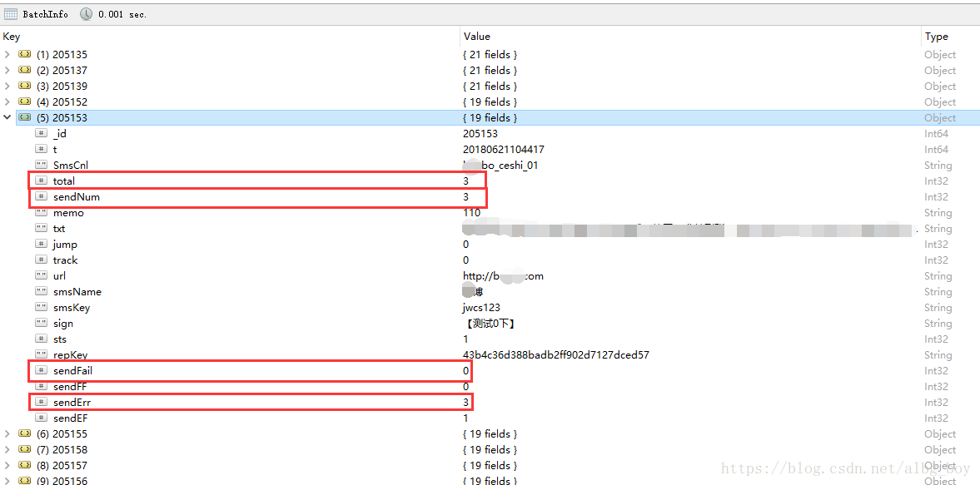The width and height of the screenshot is (980, 485).
Task: Click the smsKey value jwcs123
Action: tap(481, 308)
